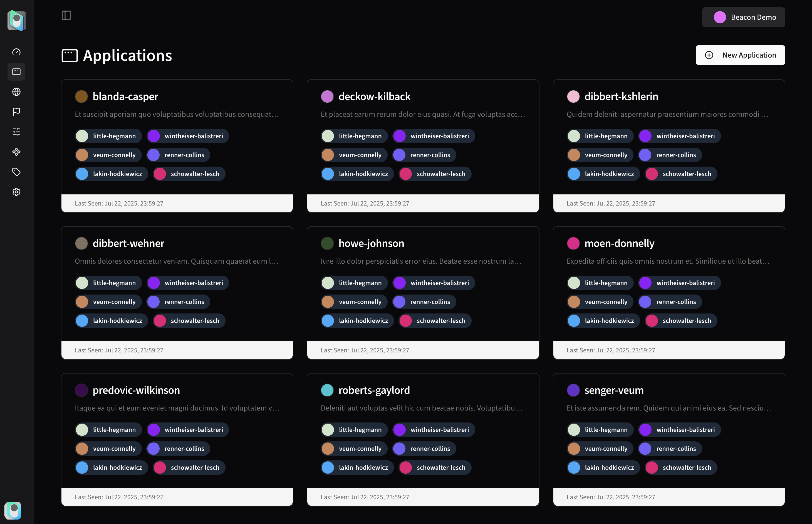This screenshot has height=524, width=812.
Task: Open the sliders configuration icon in sidebar
Action: [16, 132]
